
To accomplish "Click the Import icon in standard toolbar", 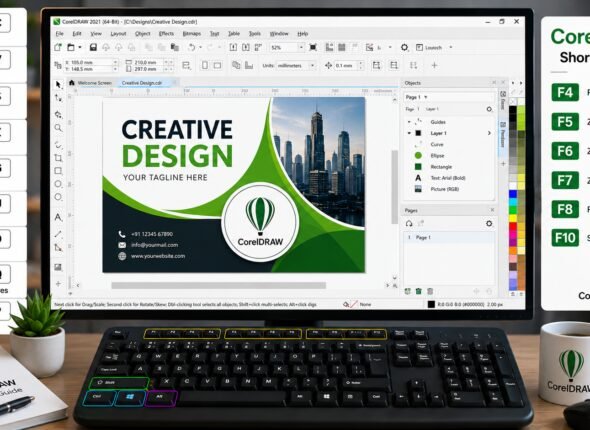I will tap(233, 47).
